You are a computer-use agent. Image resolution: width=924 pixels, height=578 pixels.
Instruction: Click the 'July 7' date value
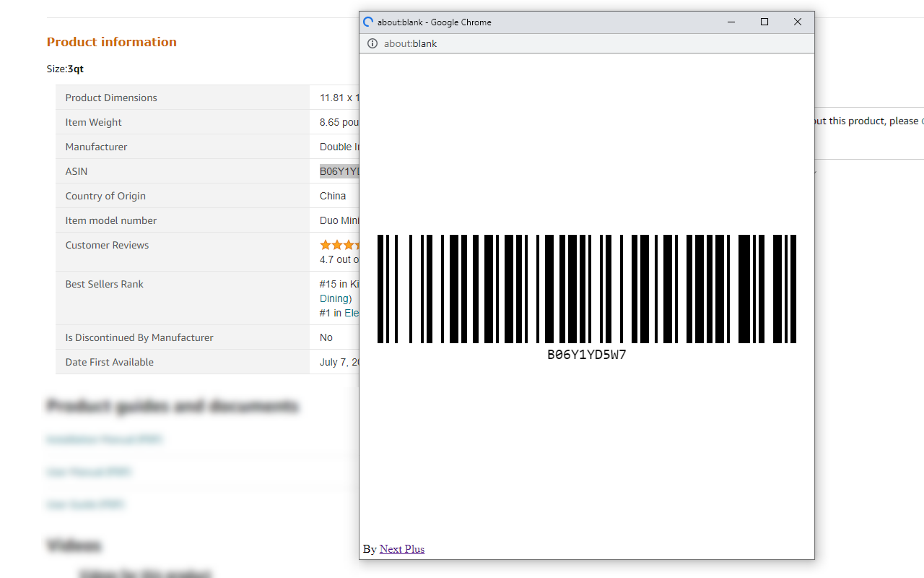[x=339, y=362]
